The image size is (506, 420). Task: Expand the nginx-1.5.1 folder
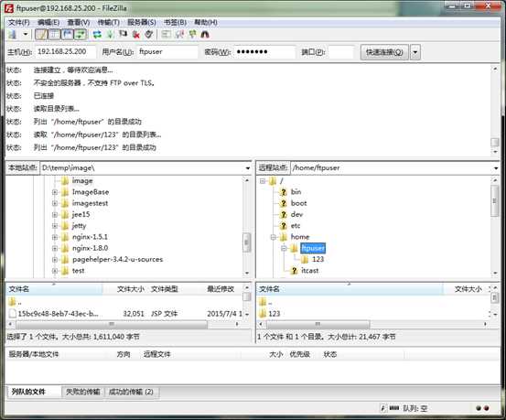[x=55, y=237]
